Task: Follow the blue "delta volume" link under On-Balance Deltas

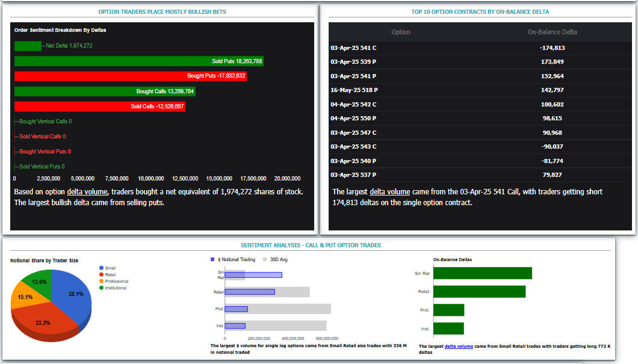Action: pos(459,346)
